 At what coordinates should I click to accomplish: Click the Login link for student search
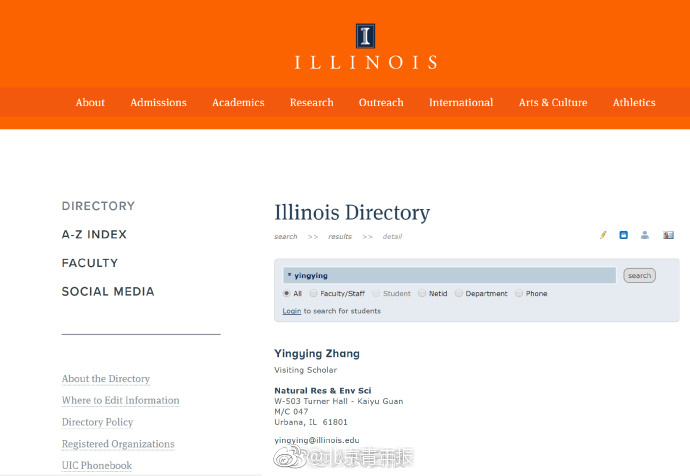tap(292, 311)
